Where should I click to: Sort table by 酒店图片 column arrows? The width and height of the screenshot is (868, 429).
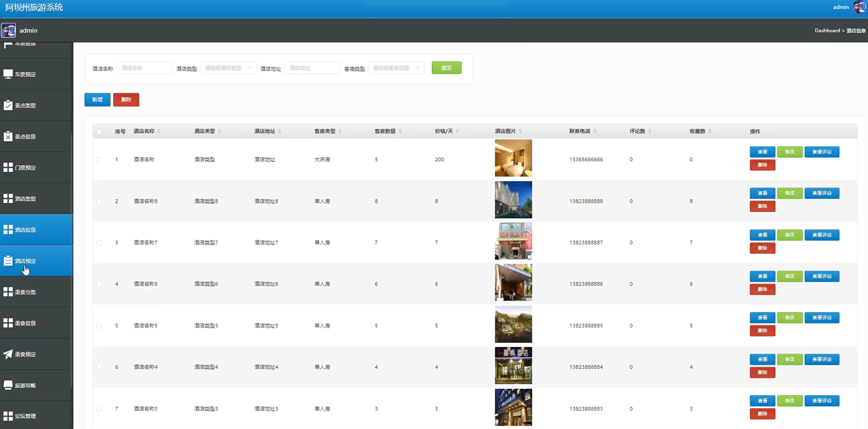pos(520,131)
